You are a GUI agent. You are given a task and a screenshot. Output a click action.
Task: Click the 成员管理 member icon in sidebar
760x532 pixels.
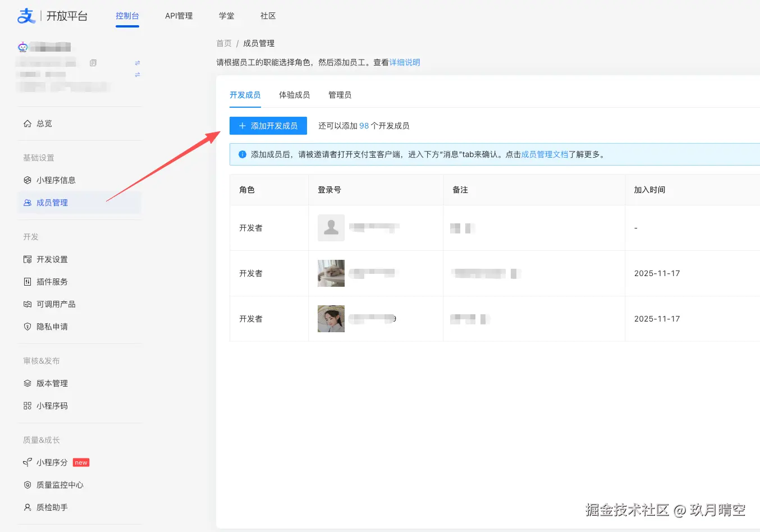(27, 202)
